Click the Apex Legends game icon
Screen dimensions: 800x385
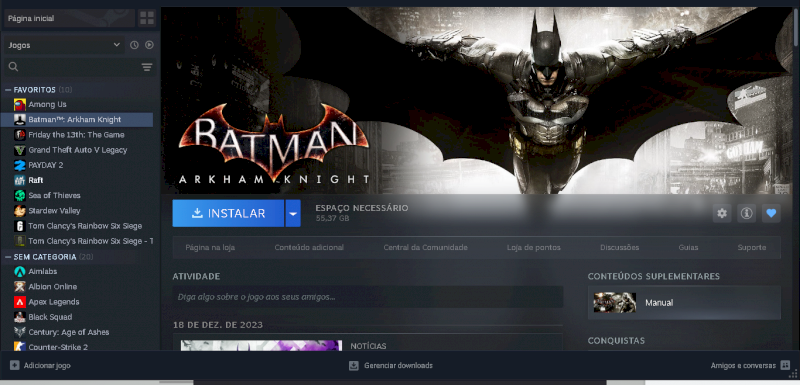(20, 302)
